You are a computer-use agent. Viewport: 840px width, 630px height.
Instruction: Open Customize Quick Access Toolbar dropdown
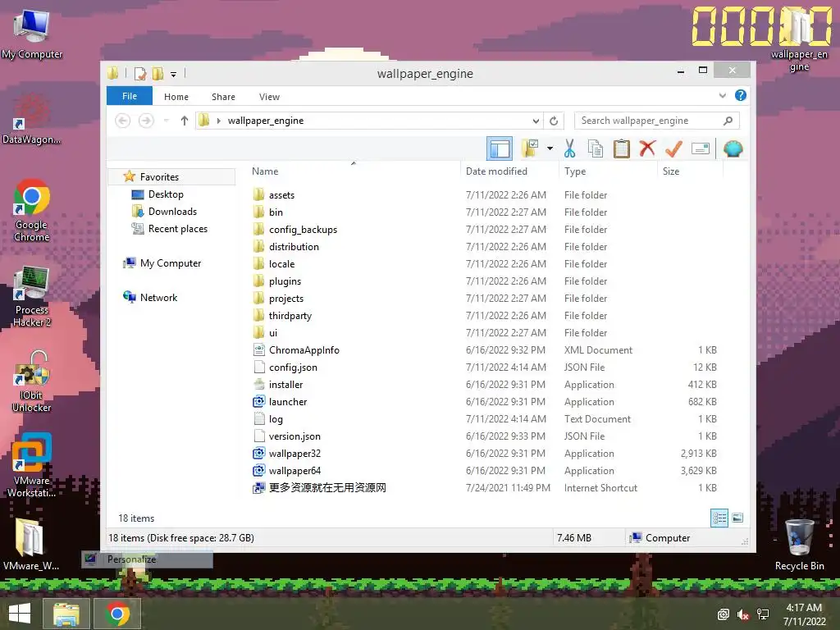point(174,75)
